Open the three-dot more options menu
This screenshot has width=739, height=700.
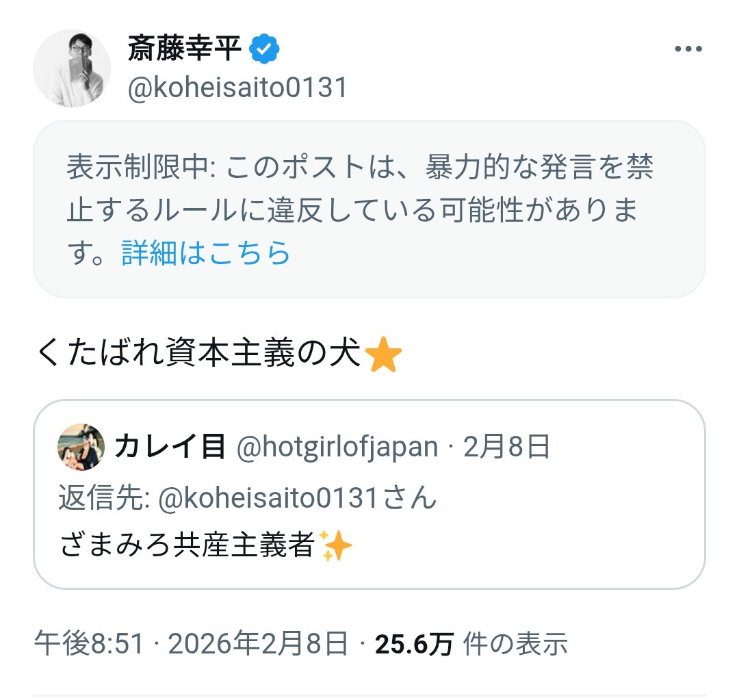click(x=688, y=49)
